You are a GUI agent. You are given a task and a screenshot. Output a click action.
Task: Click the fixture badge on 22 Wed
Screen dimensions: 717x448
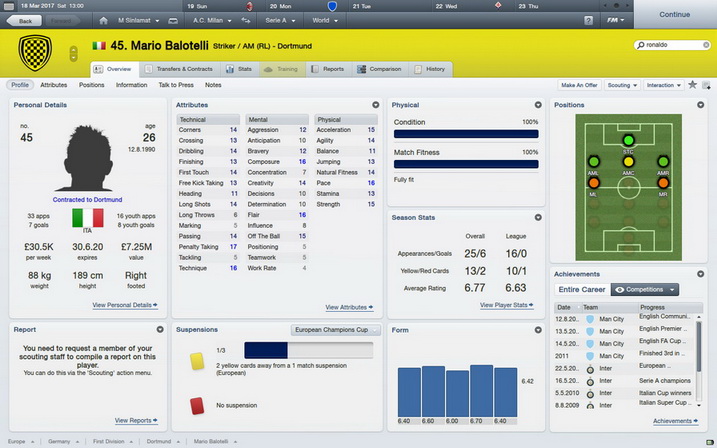click(498, 5)
